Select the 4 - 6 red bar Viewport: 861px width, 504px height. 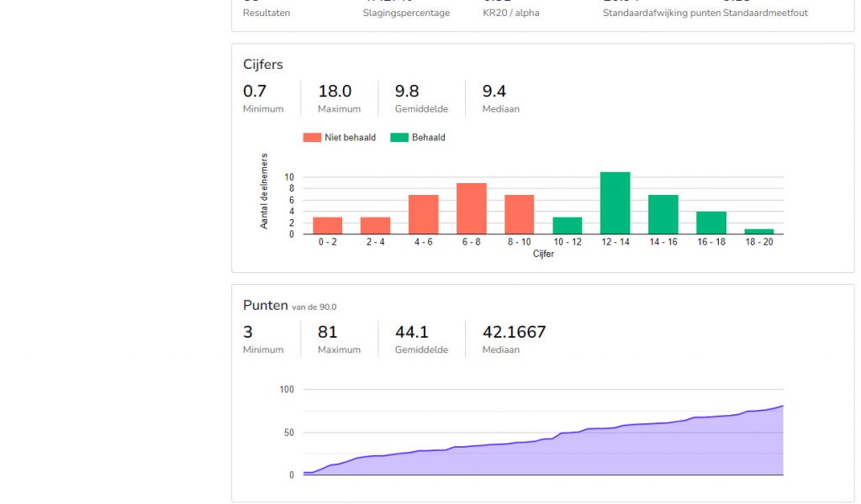[424, 214]
